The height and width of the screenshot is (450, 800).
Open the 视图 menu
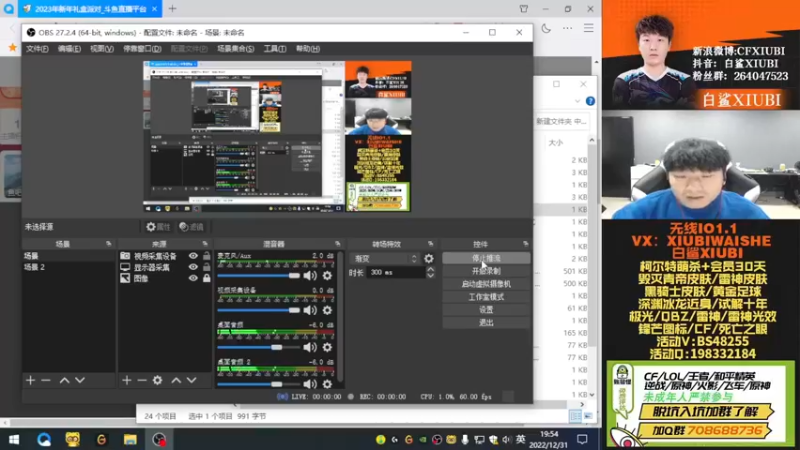click(x=102, y=49)
